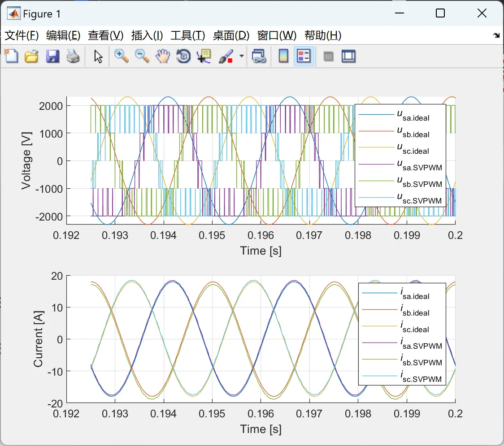Open the 工具(T) menu

coord(188,35)
